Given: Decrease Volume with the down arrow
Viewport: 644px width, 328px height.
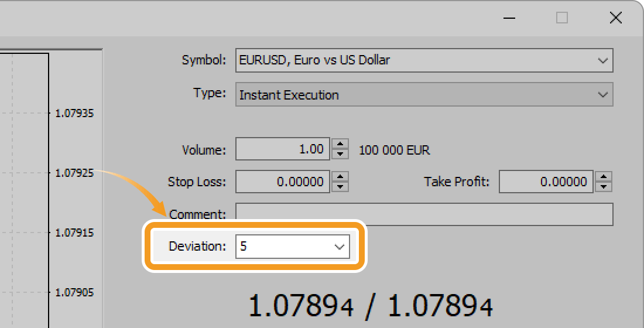Looking at the screenshot, I should tap(340, 154).
